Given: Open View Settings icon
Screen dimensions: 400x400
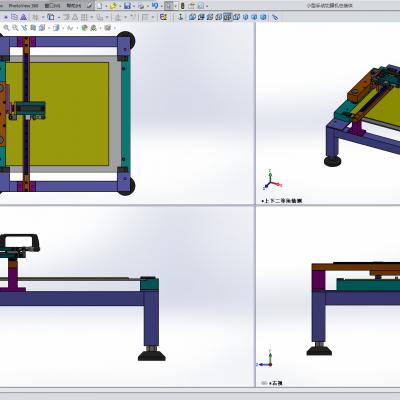Looking at the screenshot, I should (x=107, y=28).
